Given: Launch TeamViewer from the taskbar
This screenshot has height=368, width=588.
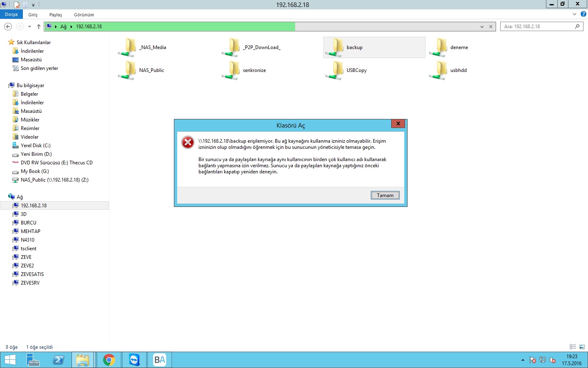Looking at the screenshot, I should tap(134, 360).
